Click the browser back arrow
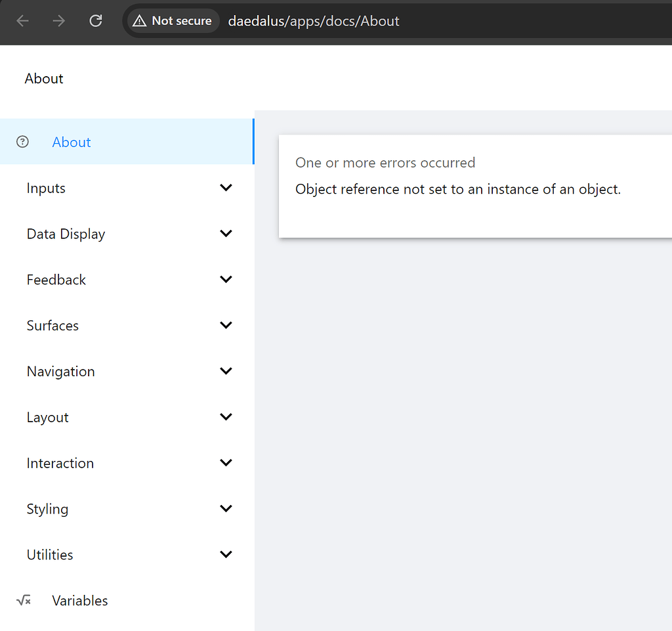672x631 pixels. coord(22,21)
